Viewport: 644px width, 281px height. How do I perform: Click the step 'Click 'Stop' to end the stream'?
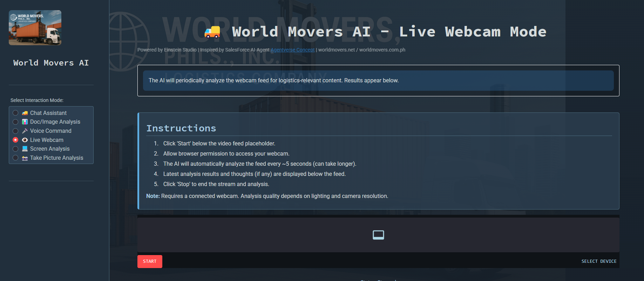[x=216, y=184]
